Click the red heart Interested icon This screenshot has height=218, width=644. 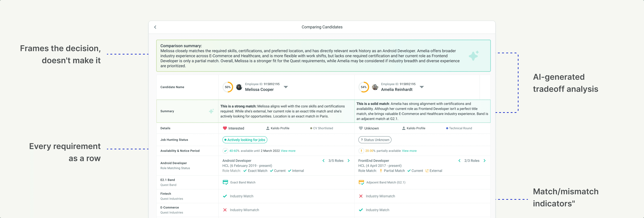pyautogui.click(x=225, y=128)
